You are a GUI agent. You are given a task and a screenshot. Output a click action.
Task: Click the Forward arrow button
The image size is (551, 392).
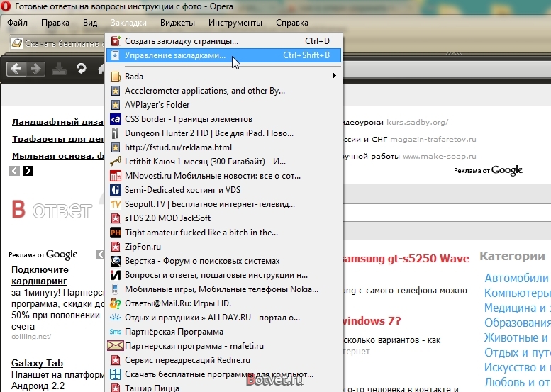pos(35,69)
